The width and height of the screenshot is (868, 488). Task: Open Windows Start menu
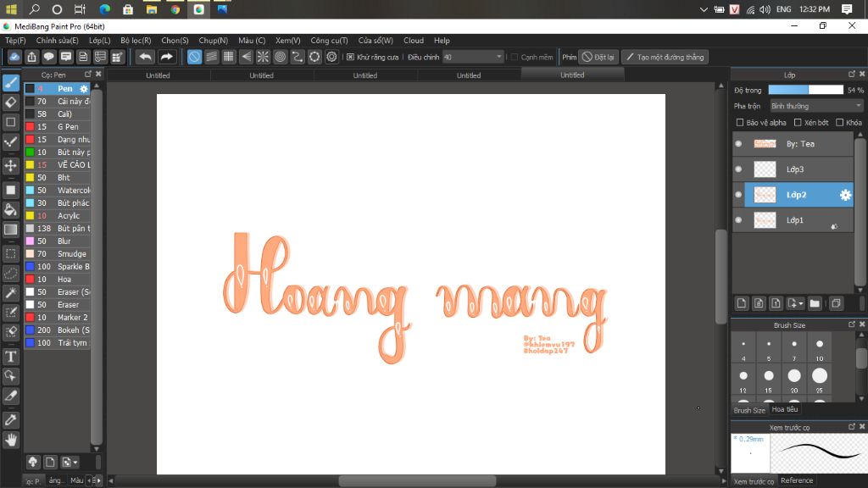point(11,9)
